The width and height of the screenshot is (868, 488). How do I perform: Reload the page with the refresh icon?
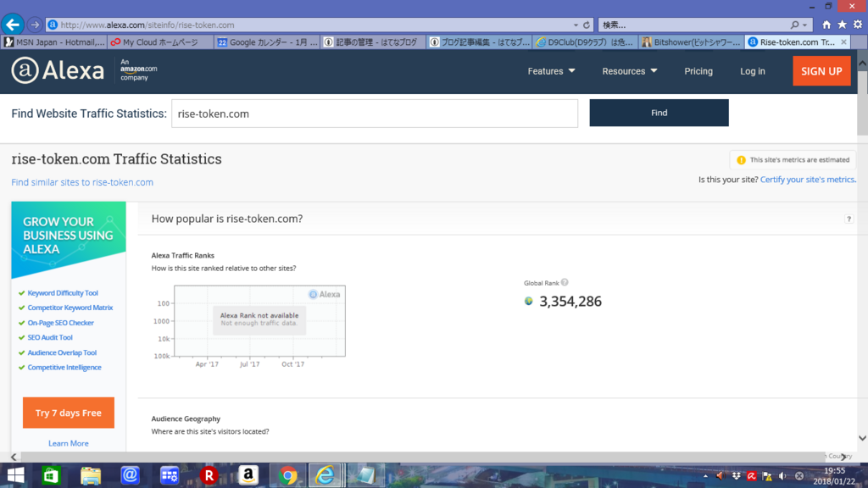click(587, 25)
